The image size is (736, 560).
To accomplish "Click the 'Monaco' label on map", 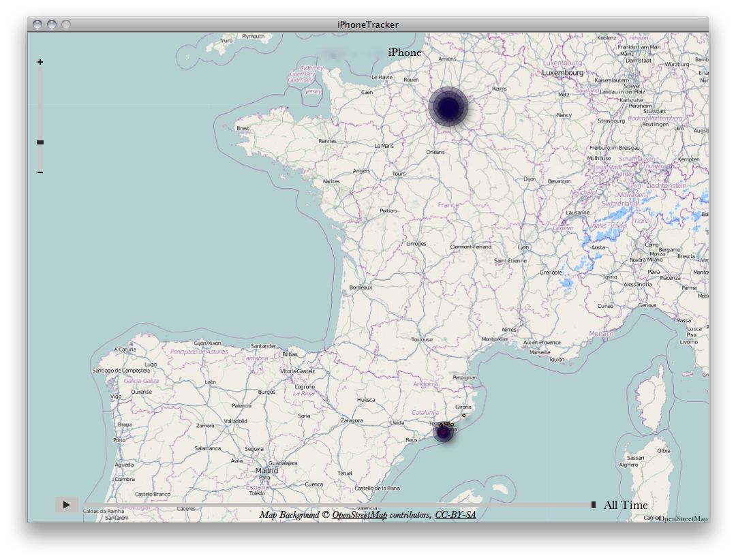I will click(x=601, y=334).
